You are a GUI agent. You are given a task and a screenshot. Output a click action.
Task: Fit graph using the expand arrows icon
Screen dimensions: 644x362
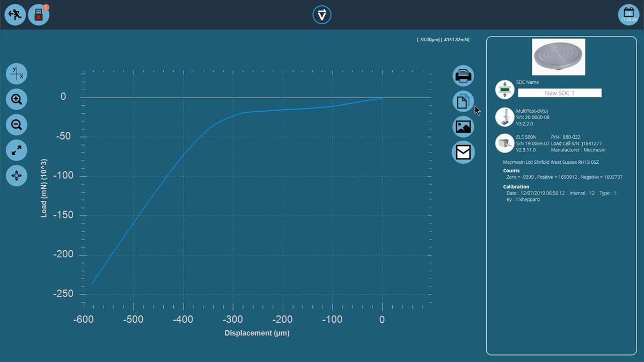coord(17,151)
